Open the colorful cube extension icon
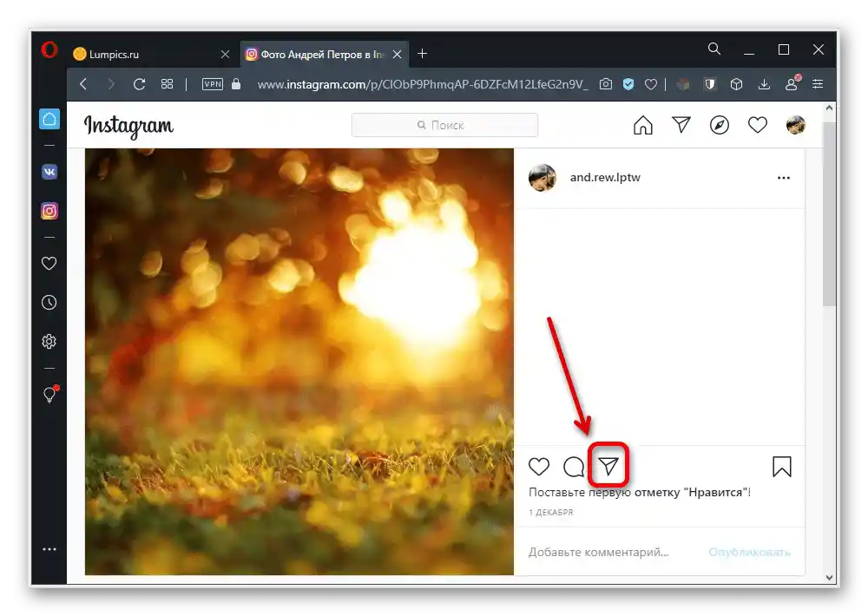 [684, 84]
